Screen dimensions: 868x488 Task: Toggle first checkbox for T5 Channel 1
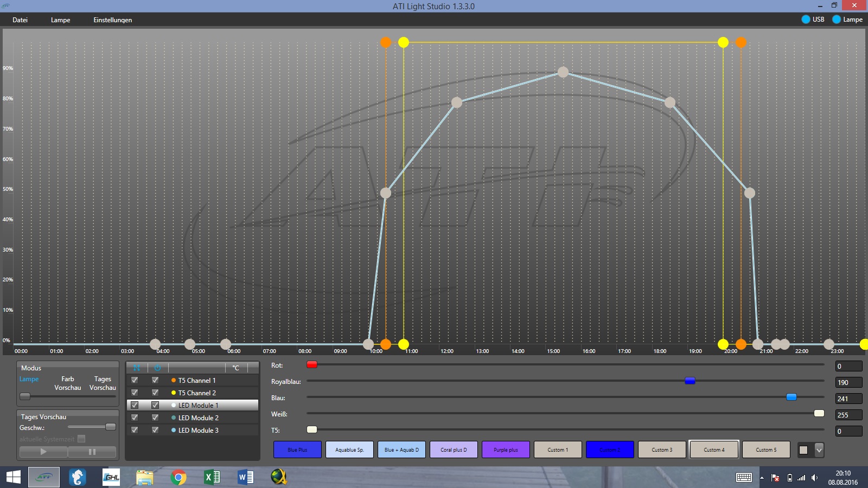[x=135, y=380]
